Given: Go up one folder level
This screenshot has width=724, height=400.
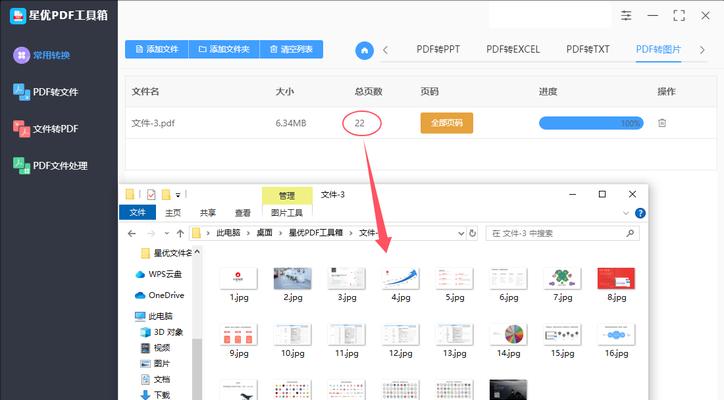Looking at the screenshot, I should coord(181,233).
